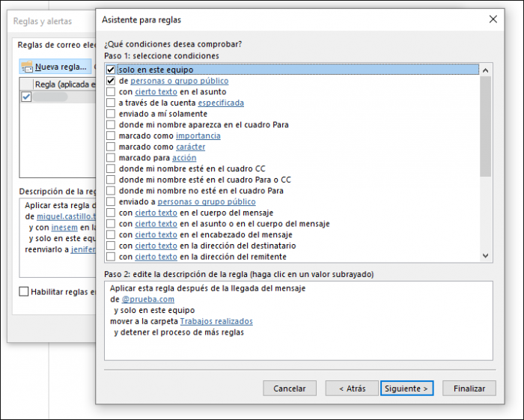This screenshot has width=524, height=420.
Task: Select 'y detener el proceso de más reglas' text
Action: (x=179, y=332)
